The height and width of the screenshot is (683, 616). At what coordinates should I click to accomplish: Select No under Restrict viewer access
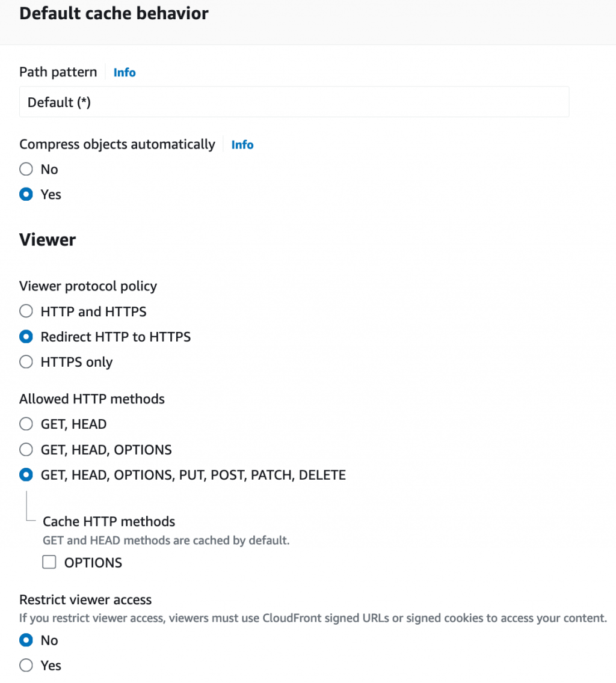pos(26,640)
